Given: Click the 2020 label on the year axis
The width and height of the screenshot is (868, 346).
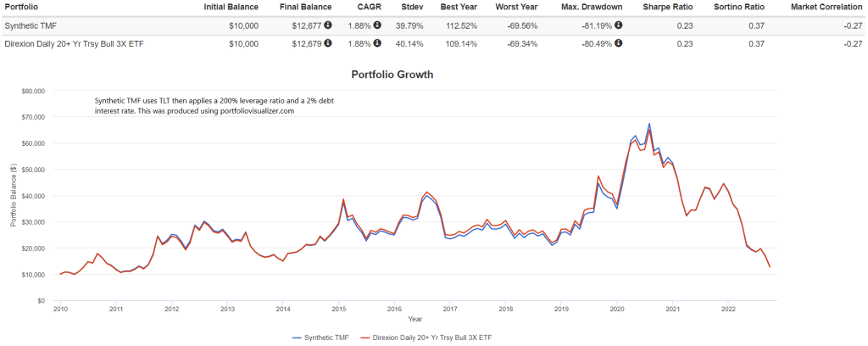Looking at the screenshot, I should point(617,310).
